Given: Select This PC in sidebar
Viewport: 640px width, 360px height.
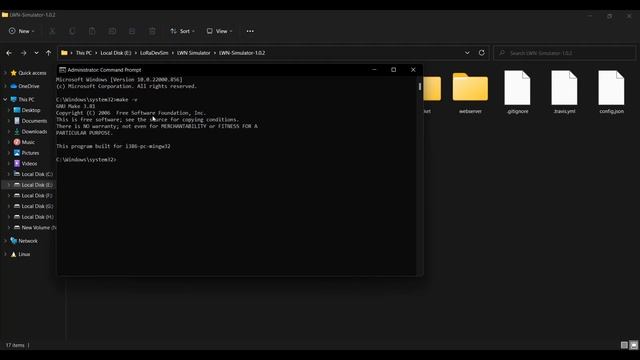Looking at the screenshot, I should tap(26, 100).
